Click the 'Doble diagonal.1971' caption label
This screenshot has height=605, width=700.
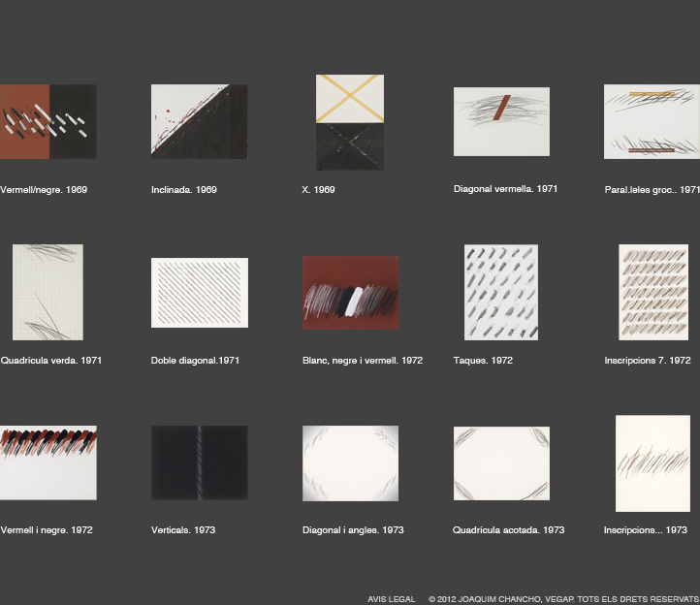(195, 361)
